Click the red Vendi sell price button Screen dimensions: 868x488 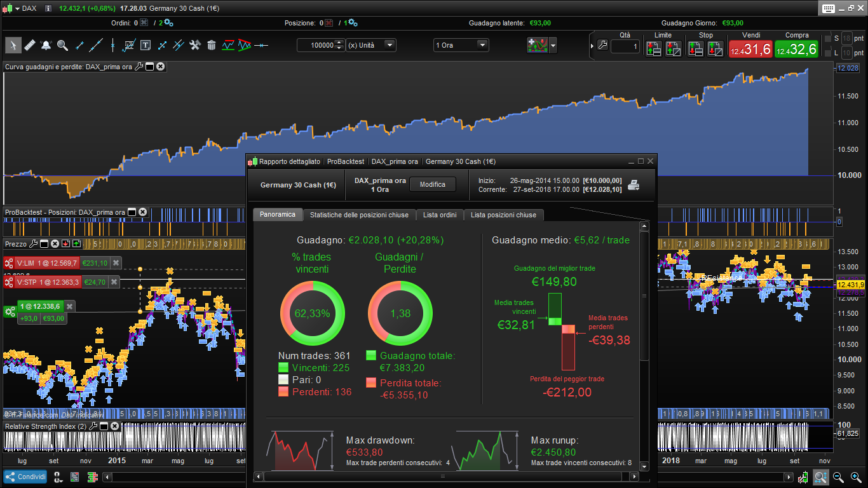pyautogui.click(x=750, y=48)
